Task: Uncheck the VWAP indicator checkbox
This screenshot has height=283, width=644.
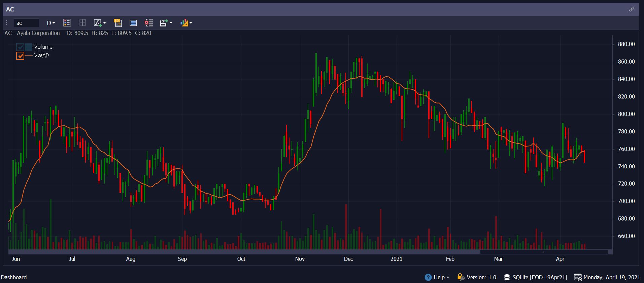Action: coord(20,56)
